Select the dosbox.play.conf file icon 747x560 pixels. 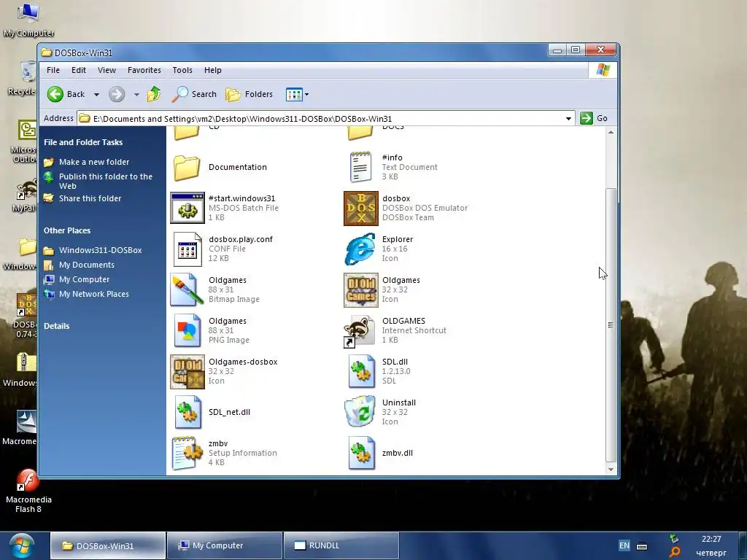187,249
